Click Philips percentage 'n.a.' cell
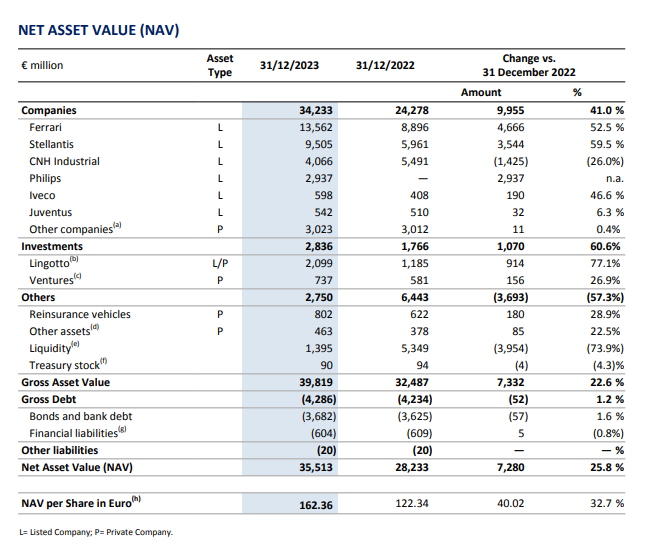This screenshot has height=546, width=660. click(x=615, y=178)
